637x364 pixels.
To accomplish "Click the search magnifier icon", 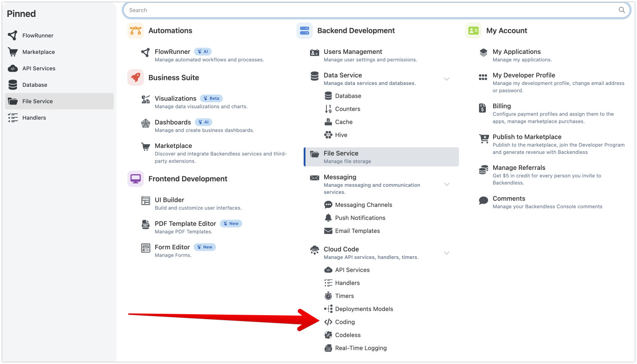I will pos(622,10).
